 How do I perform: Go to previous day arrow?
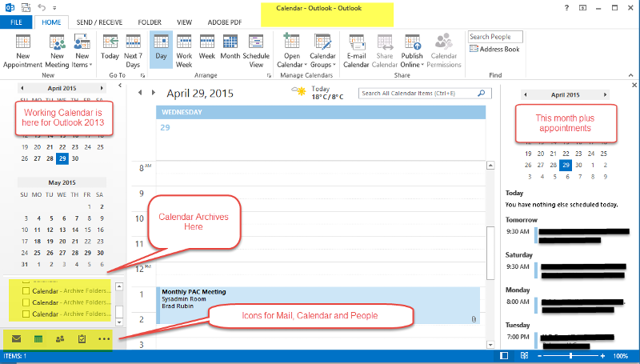pos(140,93)
